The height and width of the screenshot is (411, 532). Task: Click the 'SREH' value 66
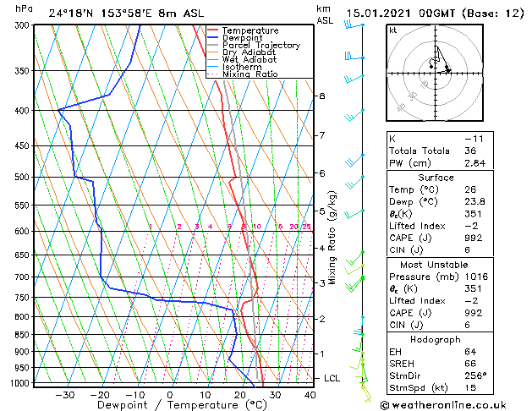pos(470,364)
